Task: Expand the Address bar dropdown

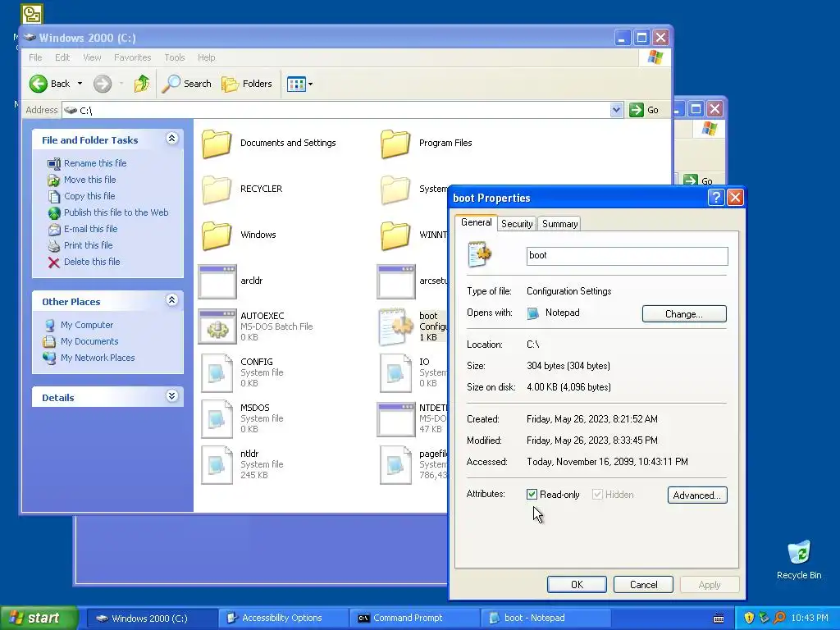Action: [616, 110]
